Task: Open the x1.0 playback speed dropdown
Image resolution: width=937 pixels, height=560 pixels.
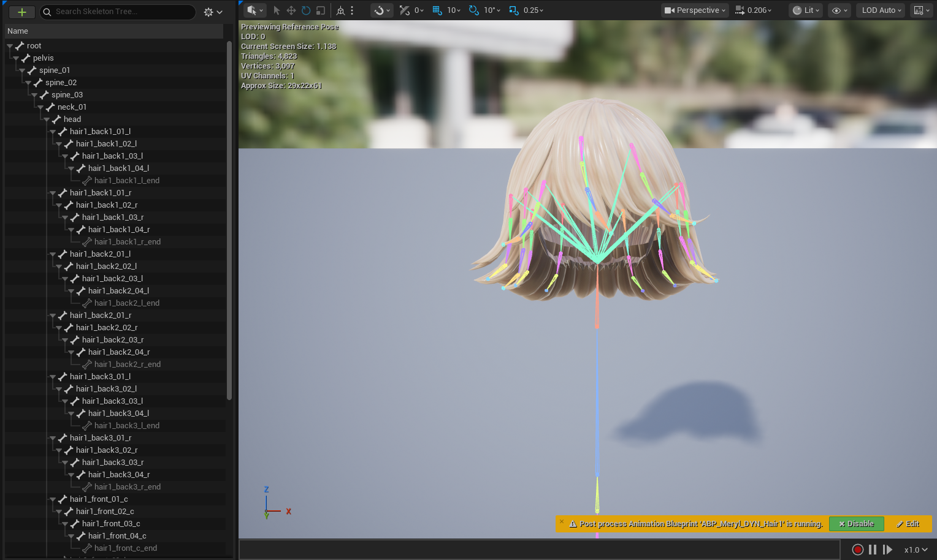Action: click(x=916, y=550)
